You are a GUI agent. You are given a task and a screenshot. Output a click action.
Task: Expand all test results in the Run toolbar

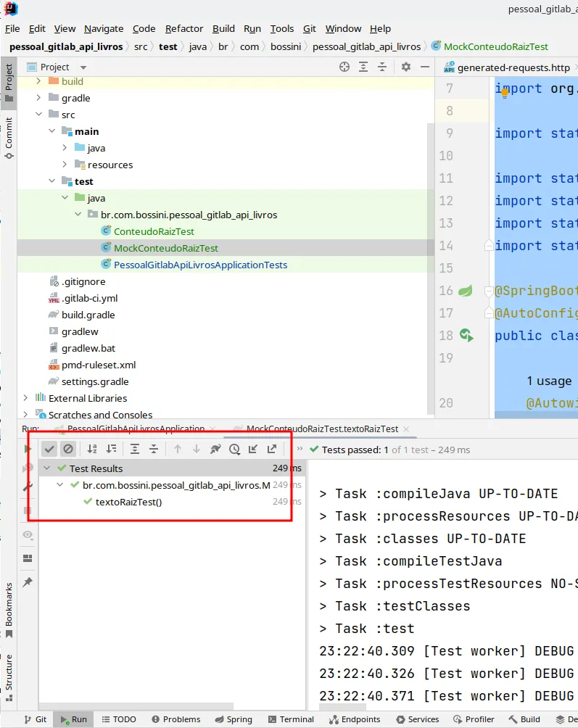click(135, 449)
